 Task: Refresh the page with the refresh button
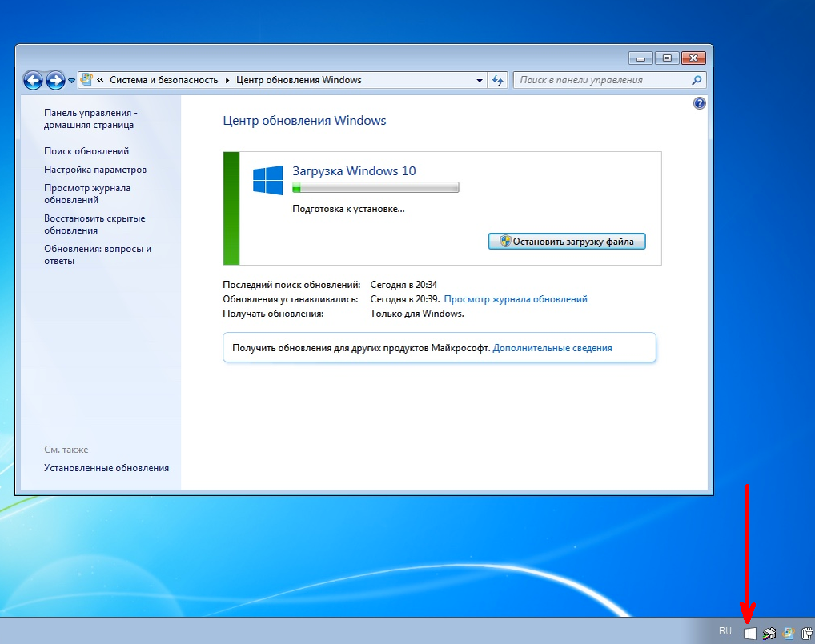(x=498, y=81)
